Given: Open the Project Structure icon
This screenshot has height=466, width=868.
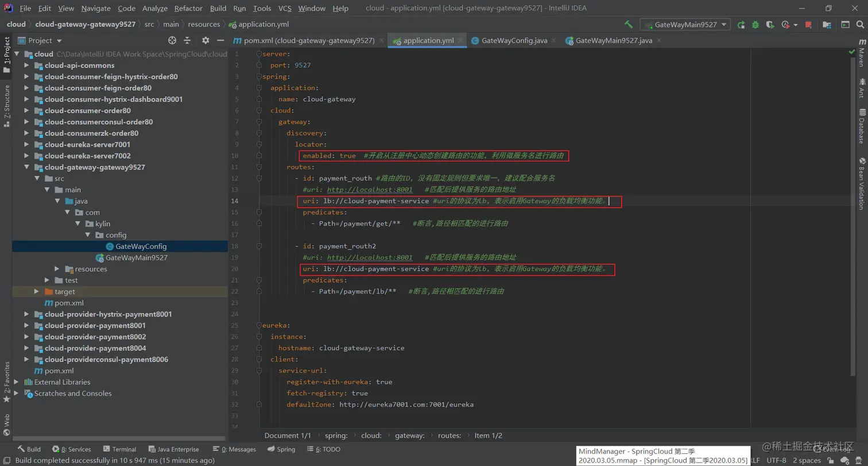Looking at the screenshot, I should coord(827,25).
